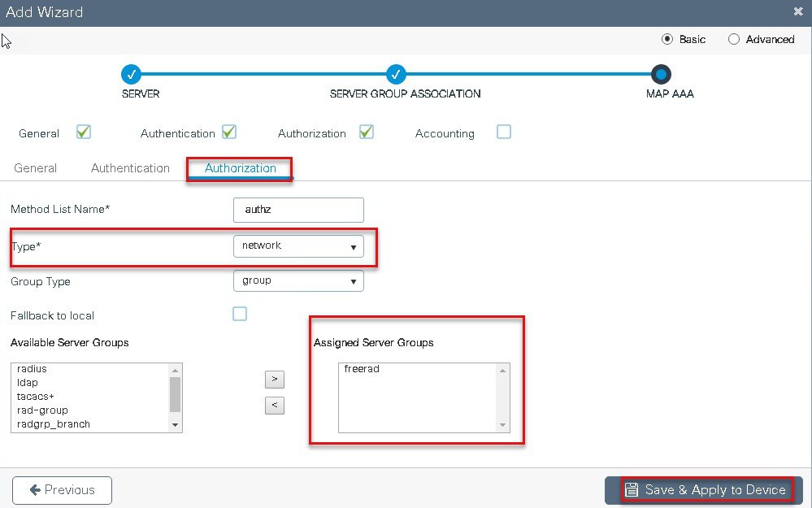
Task: Select ldap in Available Server Groups
Action: click(x=28, y=383)
